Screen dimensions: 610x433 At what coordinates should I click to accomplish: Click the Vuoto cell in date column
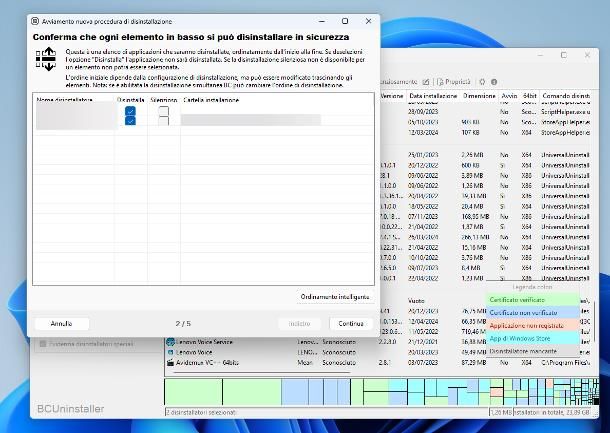pos(416,301)
